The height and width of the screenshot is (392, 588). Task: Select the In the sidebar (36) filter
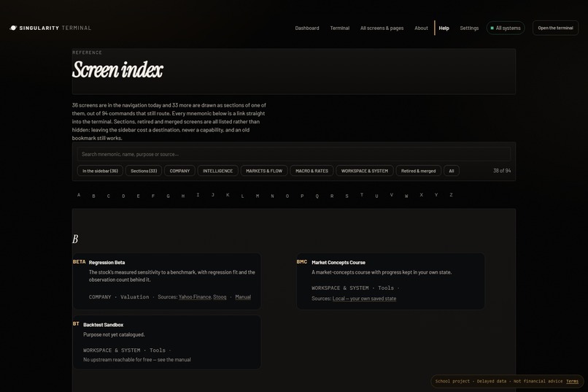(100, 171)
